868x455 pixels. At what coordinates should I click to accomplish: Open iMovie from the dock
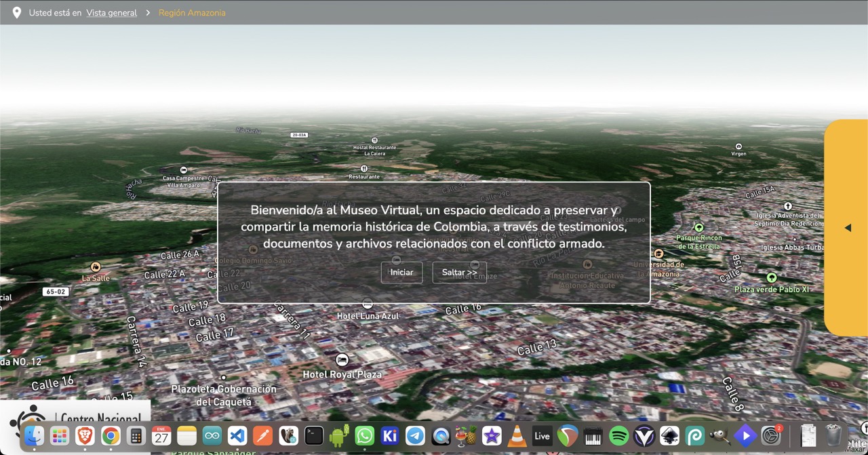point(492,436)
